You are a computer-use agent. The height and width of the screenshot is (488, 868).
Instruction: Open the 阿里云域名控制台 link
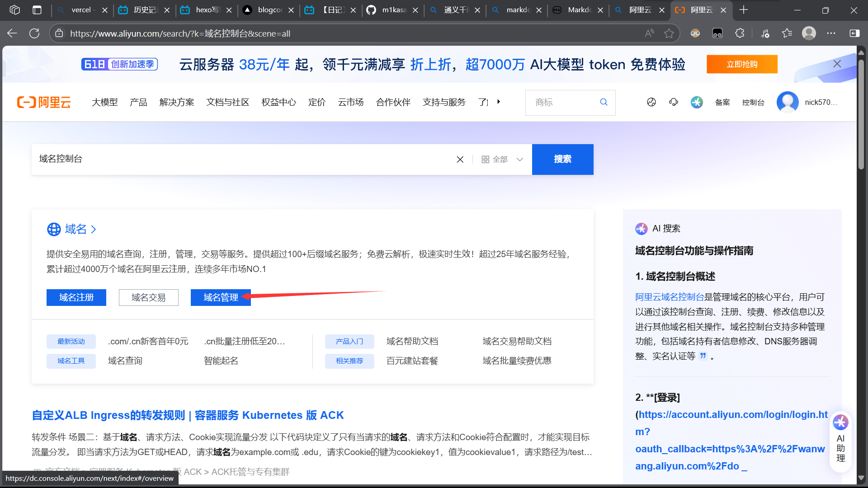coord(670,297)
